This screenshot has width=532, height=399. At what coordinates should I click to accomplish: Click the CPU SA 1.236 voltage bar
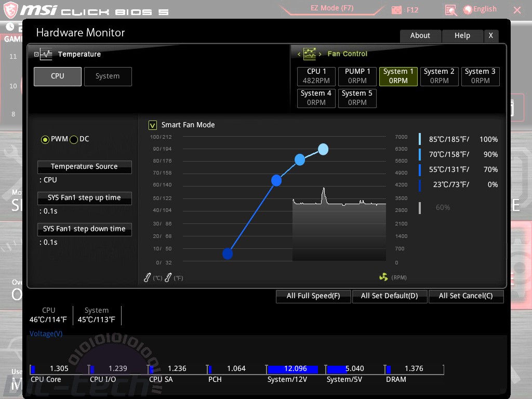[x=178, y=369]
